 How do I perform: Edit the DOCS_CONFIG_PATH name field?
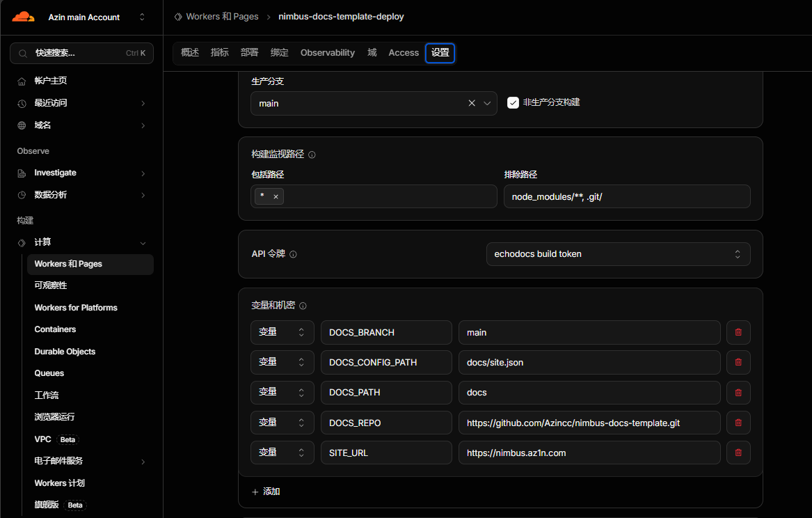[x=386, y=362]
